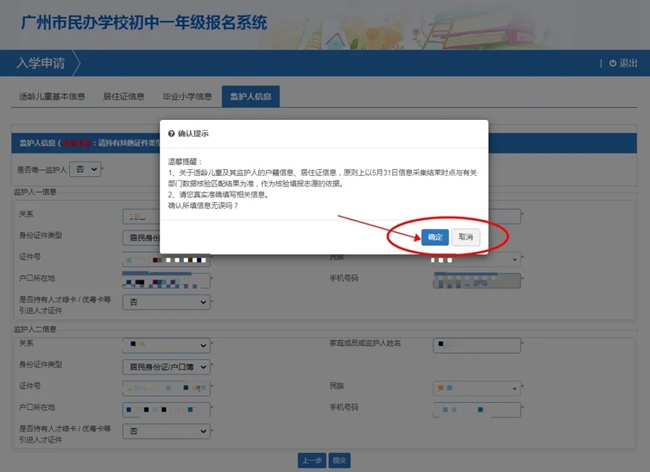Screen dimensions: 650x472
Task: Click the question icon beside 确认提示
Action: (x=171, y=133)
